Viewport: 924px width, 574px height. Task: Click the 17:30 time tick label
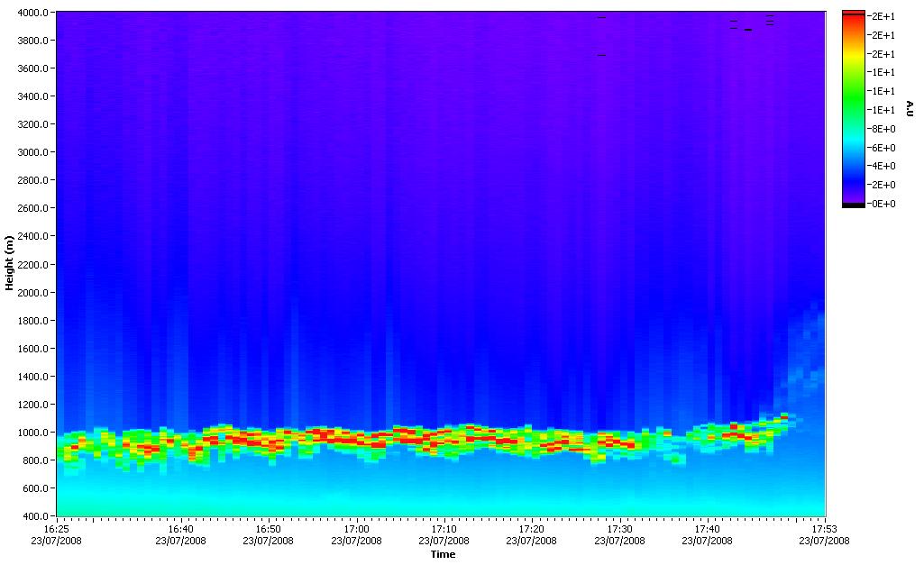pyautogui.click(x=619, y=529)
